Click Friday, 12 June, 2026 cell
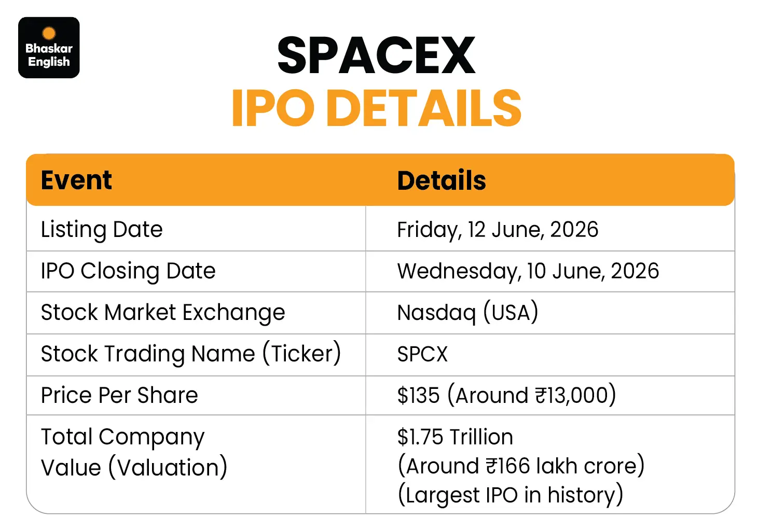Screen dimensions: 758x532 [498, 230]
